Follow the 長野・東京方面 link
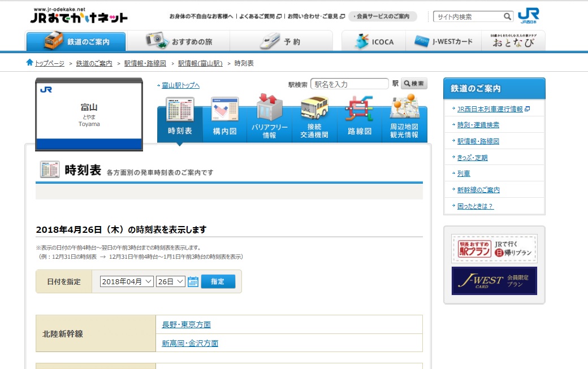Viewport: 588px width, 369px height. [186, 324]
